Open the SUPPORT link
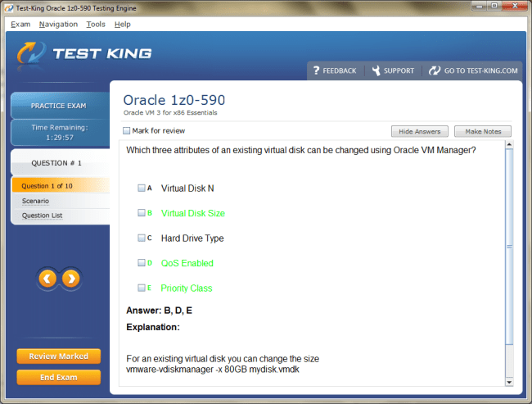This screenshot has width=532, height=404. click(399, 70)
